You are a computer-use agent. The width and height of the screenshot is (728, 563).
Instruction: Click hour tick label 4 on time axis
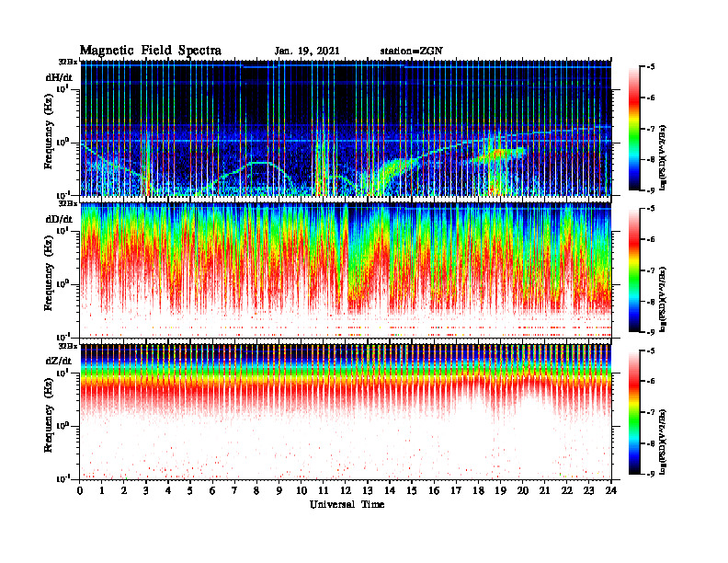click(168, 491)
